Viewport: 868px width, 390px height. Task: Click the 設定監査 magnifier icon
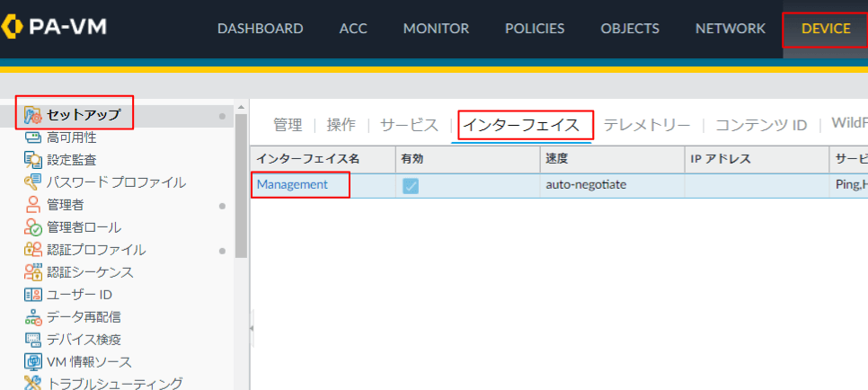33,160
